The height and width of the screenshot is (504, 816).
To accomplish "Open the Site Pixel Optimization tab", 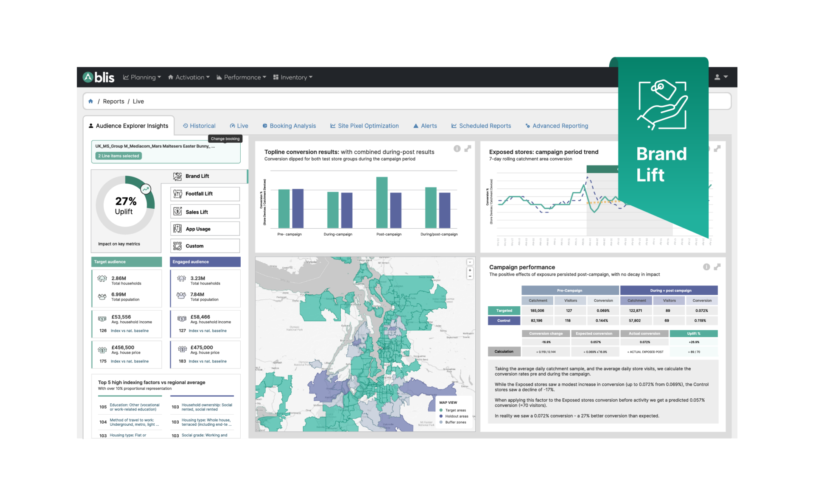I will pyautogui.click(x=364, y=126).
